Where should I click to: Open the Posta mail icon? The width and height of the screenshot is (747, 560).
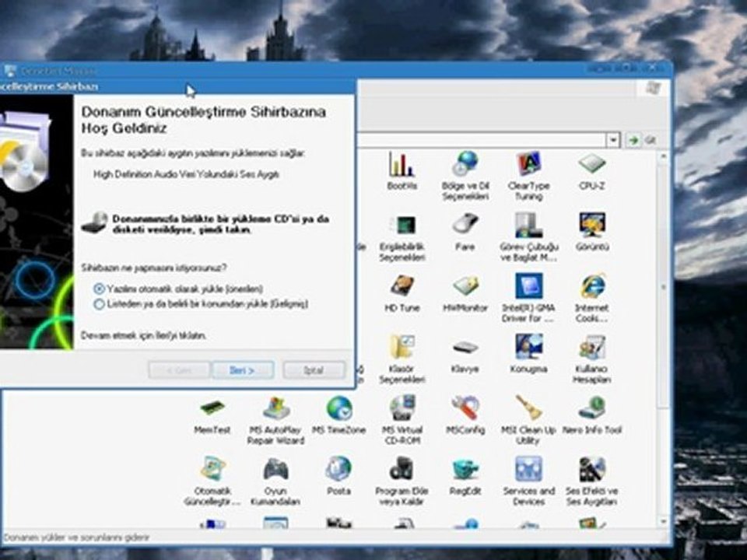tap(339, 470)
